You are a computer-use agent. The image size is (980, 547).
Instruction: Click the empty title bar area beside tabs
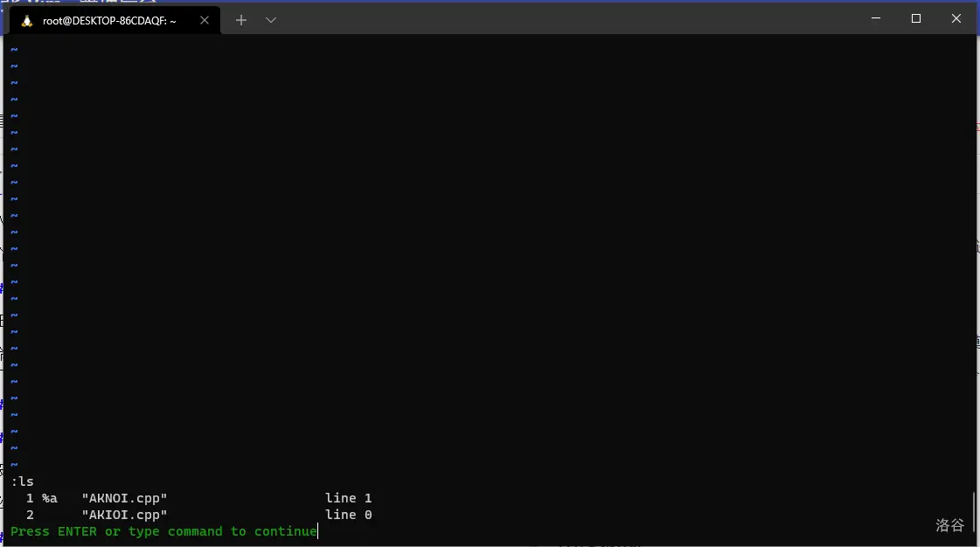click(x=562, y=18)
